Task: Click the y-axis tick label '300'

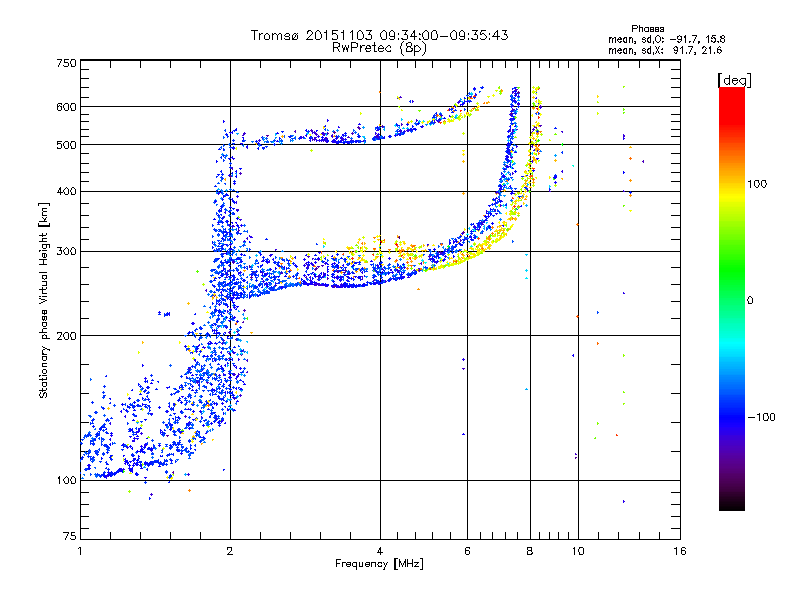Action: (66, 252)
